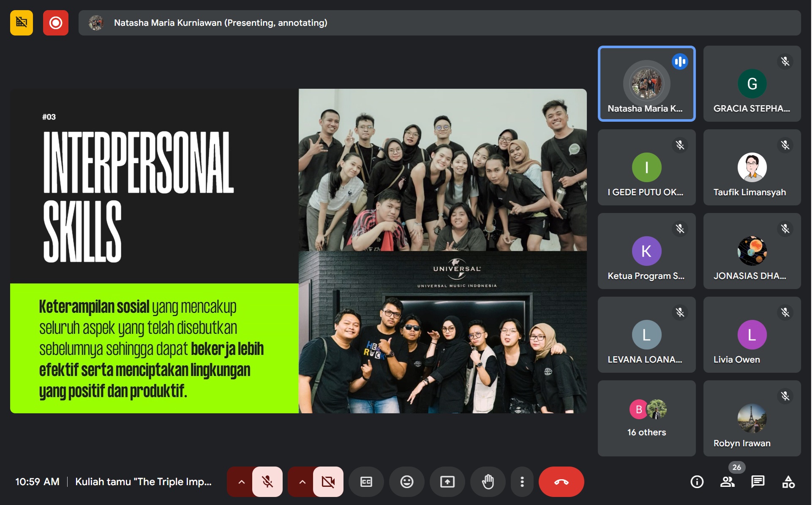Raise your hand in the meeting

point(488,482)
